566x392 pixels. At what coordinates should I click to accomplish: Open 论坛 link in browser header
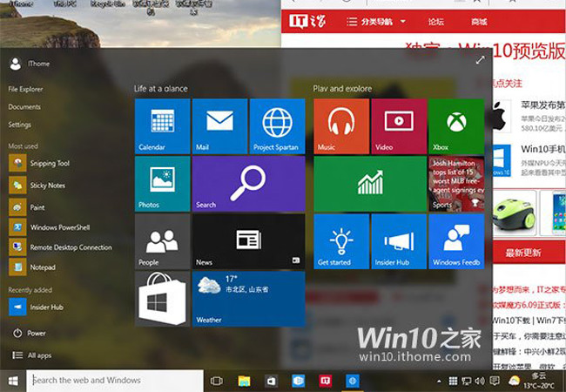[436, 22]
